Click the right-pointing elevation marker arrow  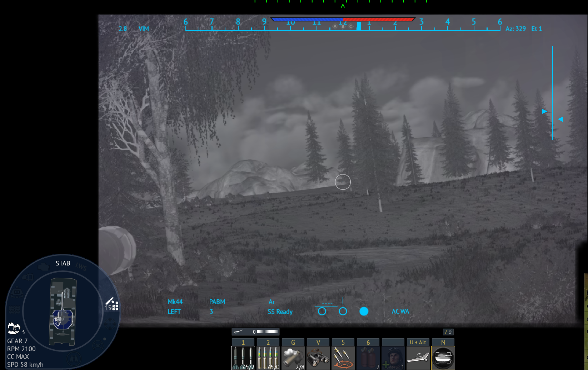(x=544, y=111)
